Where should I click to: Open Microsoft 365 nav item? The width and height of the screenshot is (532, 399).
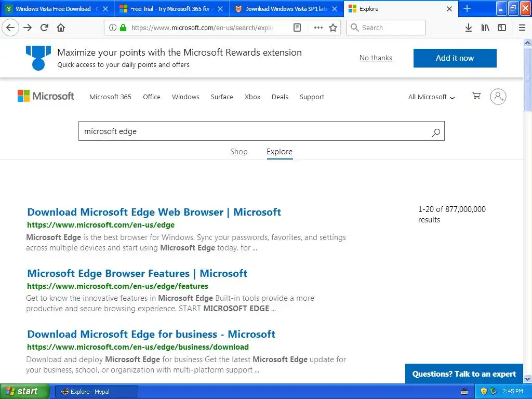click(110, 97)
